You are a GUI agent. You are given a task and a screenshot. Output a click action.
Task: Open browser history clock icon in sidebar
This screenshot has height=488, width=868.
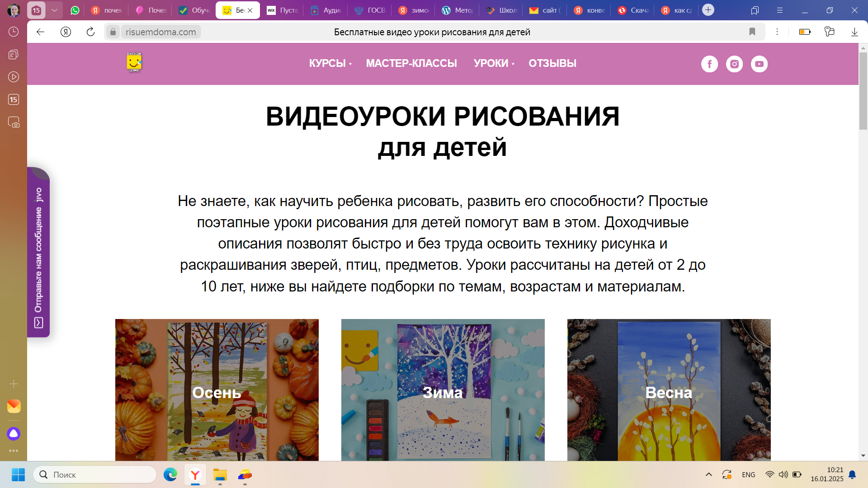(x=14, y=32)
